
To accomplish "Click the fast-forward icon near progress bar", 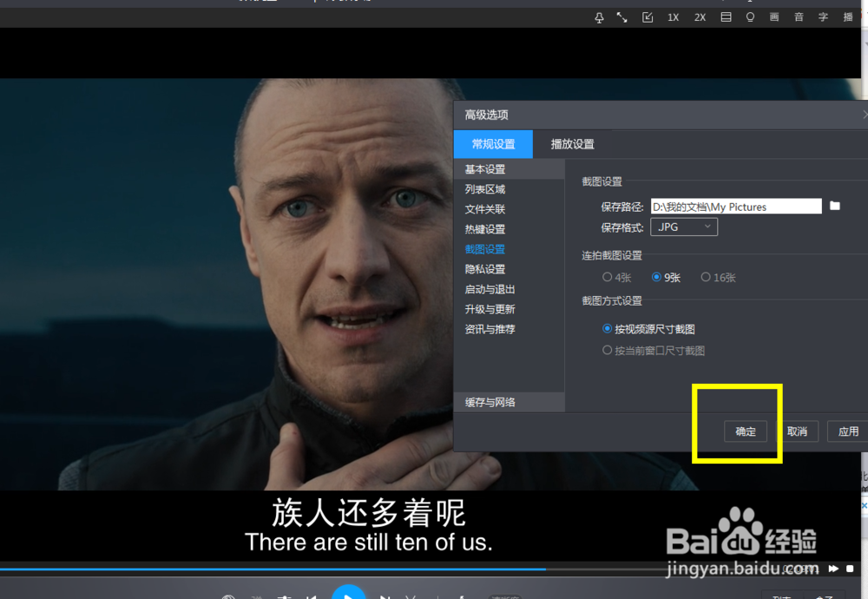I will (833, 569).
